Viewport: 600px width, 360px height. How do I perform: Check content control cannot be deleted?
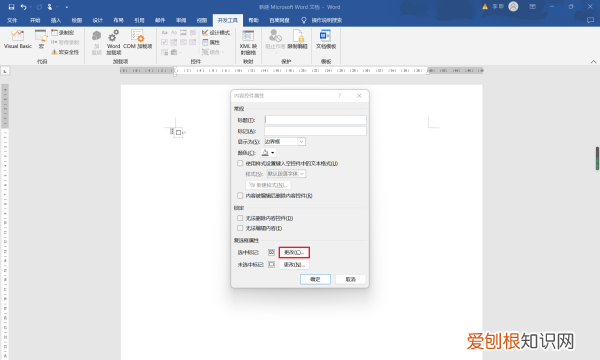click(240, 218)
